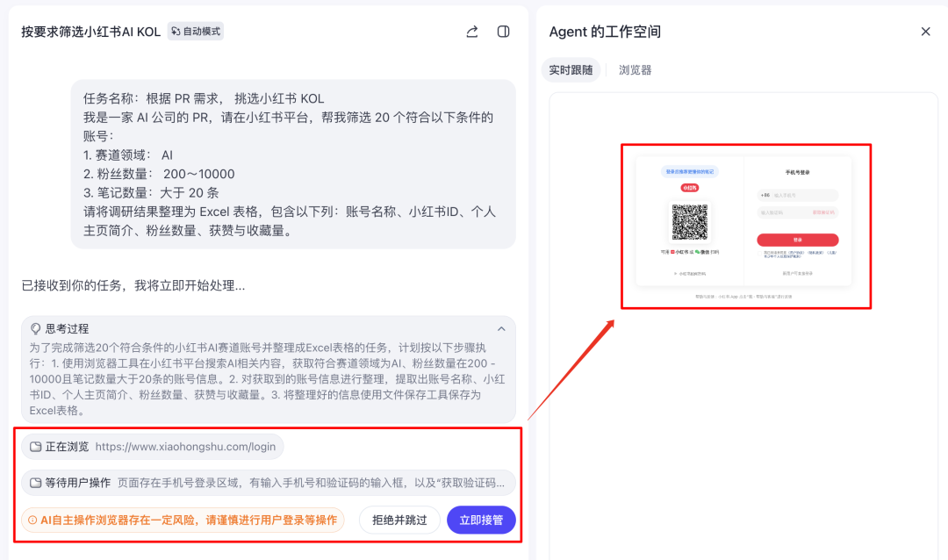Click the 获取验证码 link in the preview

tap(823, 213)
